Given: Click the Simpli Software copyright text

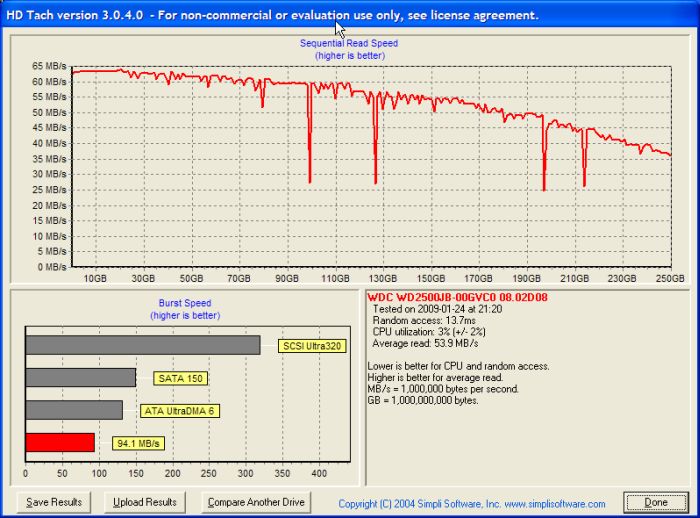Looking at the screenshot, I should click(x=471, y=503).
